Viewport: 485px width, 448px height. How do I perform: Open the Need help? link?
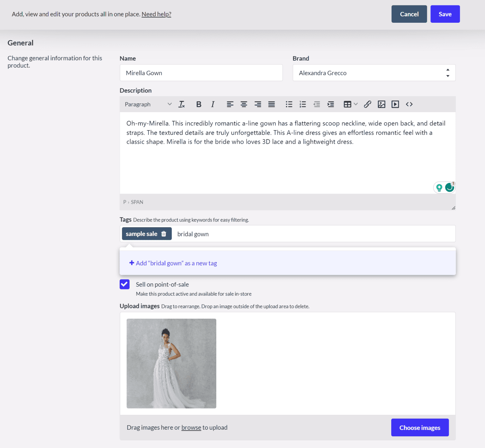pyautogui.click(x=156, y=14)
